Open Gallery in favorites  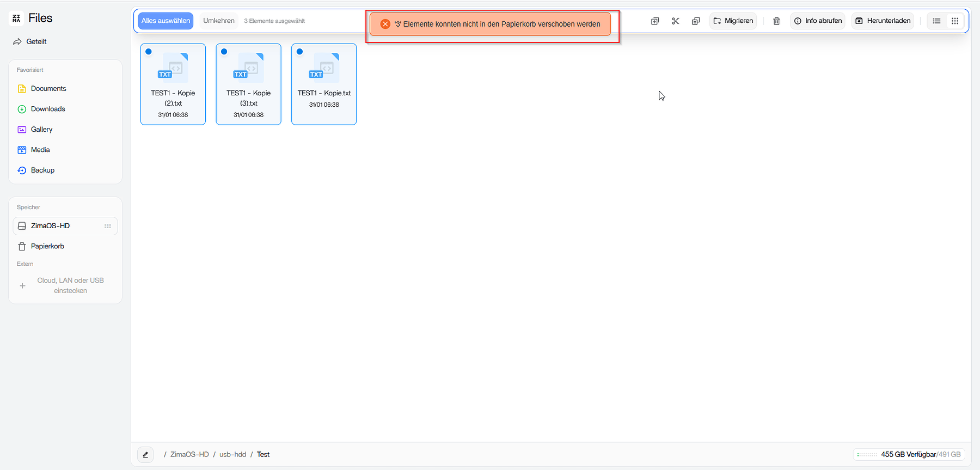(41, 129)
